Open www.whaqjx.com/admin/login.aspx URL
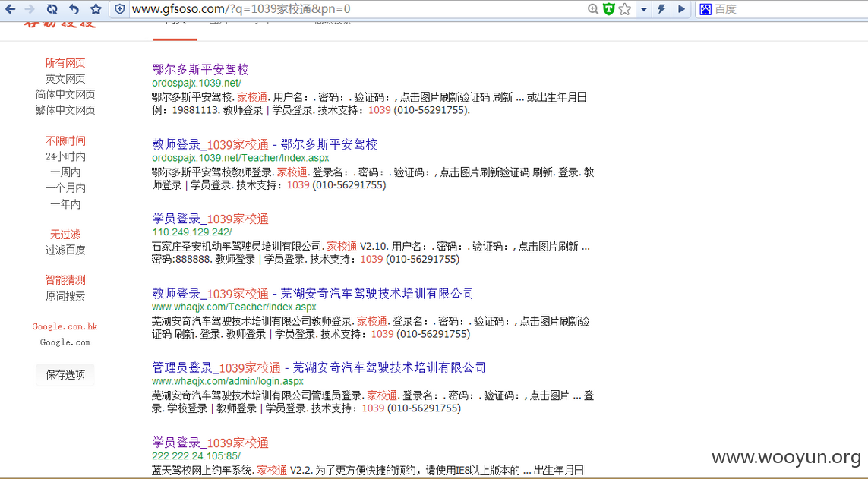 228,381
